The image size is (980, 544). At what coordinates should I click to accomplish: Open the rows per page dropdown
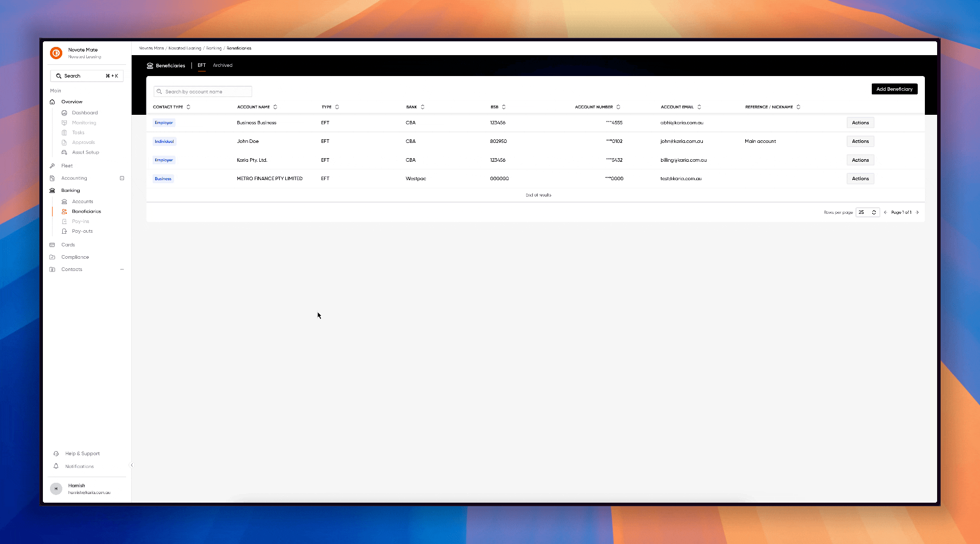tap(867, 212)
